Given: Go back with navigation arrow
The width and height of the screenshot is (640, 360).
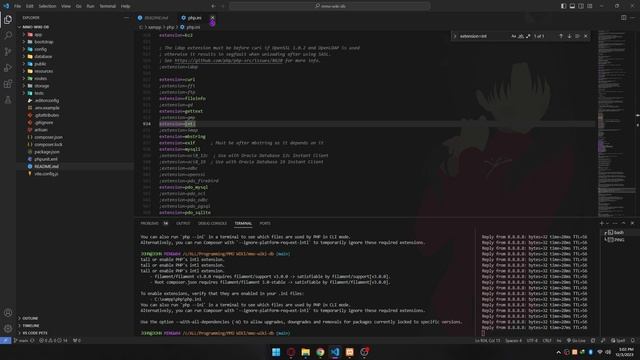Looking at the screenshot, I should pos(213,6).
